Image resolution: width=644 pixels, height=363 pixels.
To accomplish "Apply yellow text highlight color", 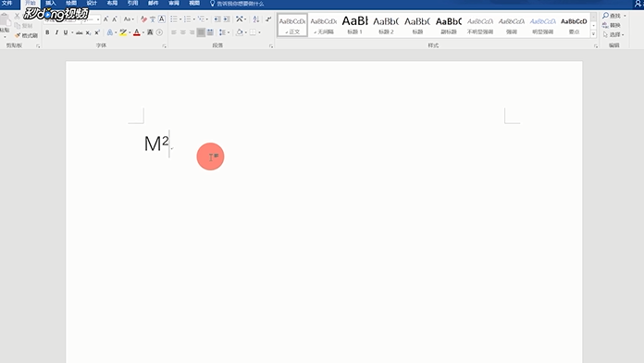I will [x=123, y=32].
